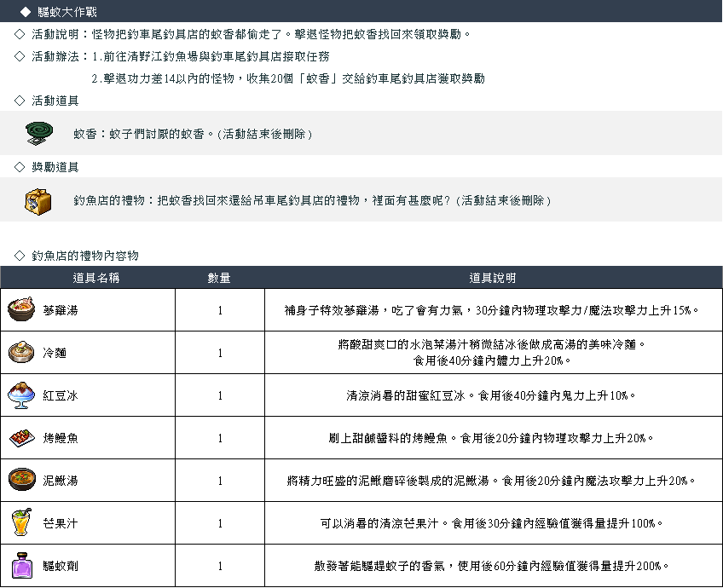Click the 驅蚊劑 description about 經驗值 200%

493,566
